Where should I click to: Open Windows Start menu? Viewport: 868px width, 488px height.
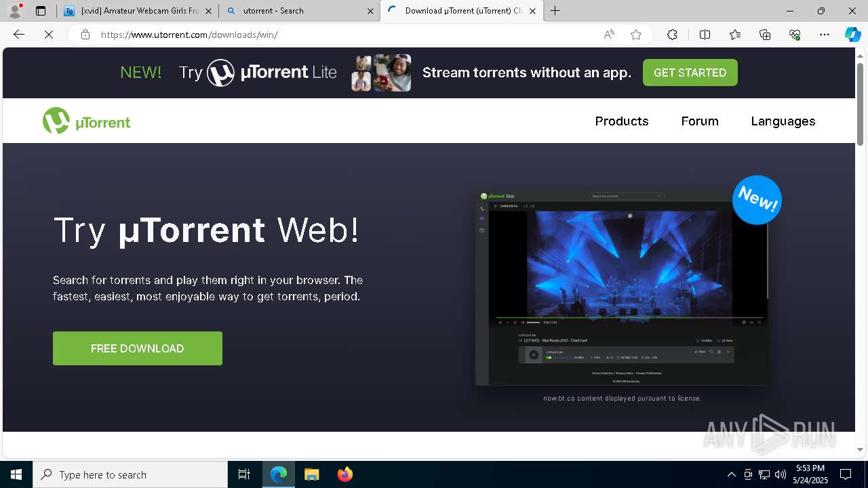[x=16, y=474]
